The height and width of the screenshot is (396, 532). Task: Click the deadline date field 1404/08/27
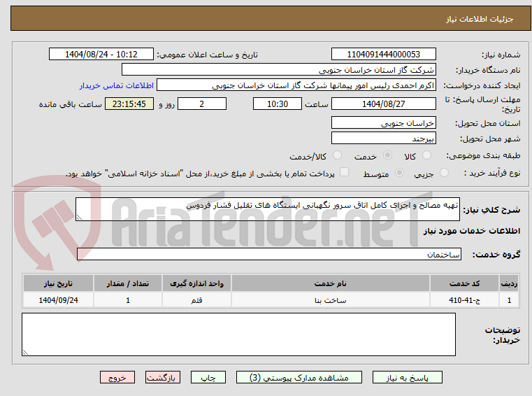(383, 104)
